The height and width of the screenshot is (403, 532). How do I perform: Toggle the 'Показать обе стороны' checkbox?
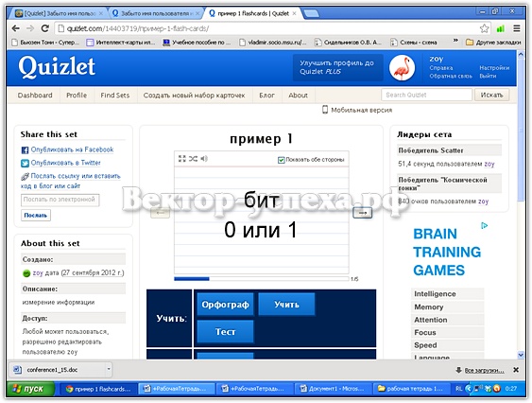coord(281,160)
